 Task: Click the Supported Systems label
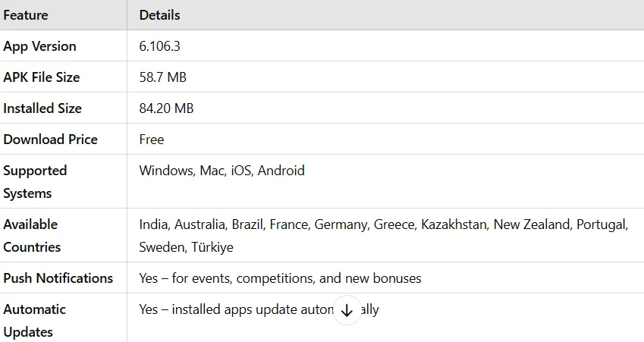tap(35, 182)
